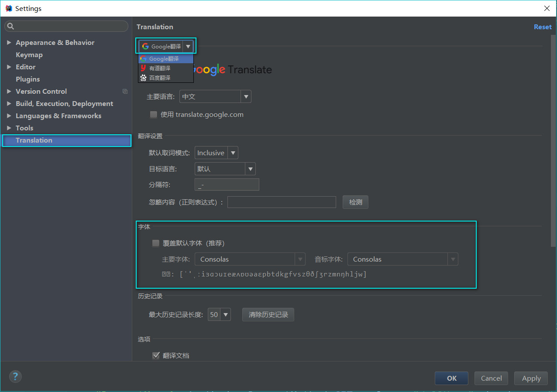Select 百度翻译 in the dropdown list
The image size is (557, 392).
[166, 78]
